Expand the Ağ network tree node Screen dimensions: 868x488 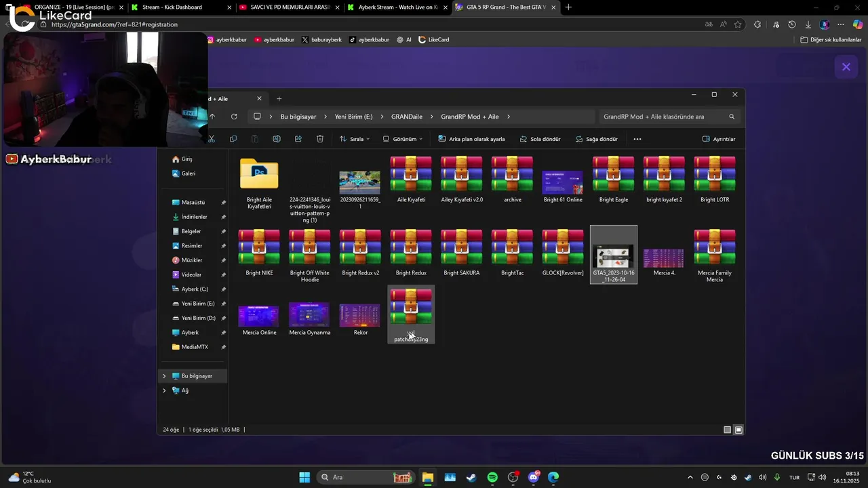click(164, 390)
